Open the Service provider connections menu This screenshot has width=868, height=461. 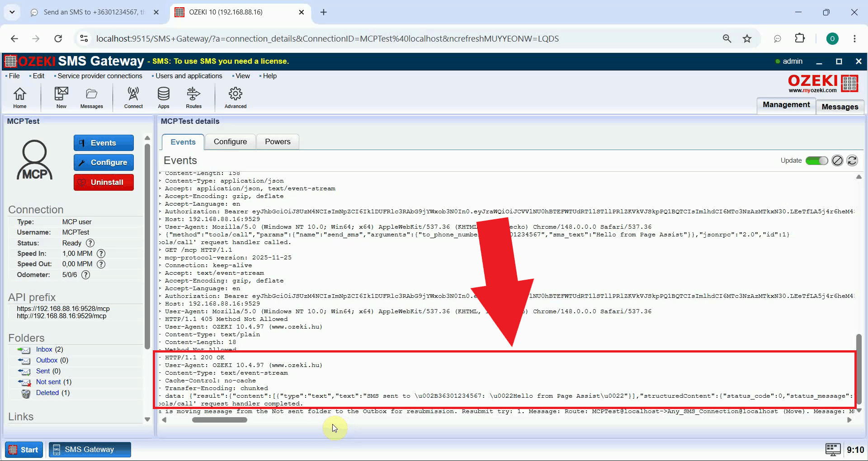coord(99,76)
